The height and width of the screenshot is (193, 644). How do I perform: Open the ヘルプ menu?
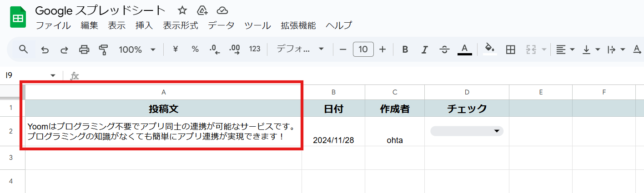339,25
